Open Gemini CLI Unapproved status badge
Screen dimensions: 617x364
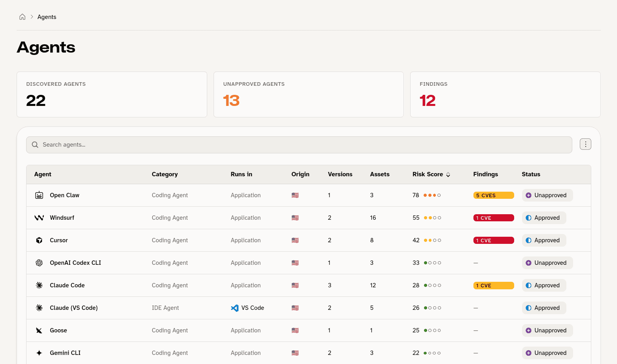tap(547, 353)
